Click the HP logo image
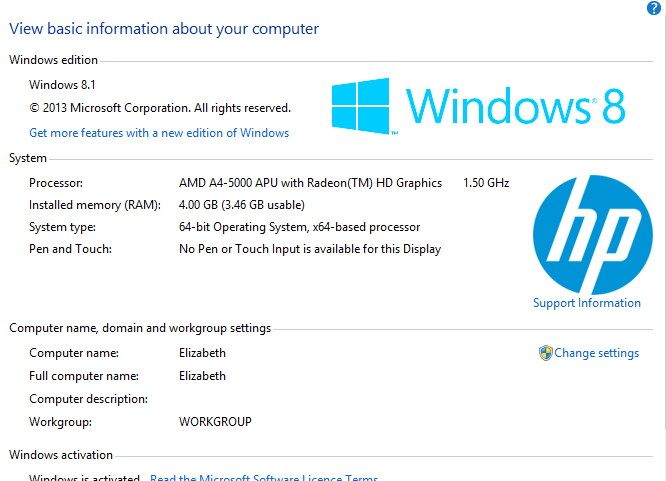The height and width of the screenshot is (481, 666). click(x=593, y=235)
